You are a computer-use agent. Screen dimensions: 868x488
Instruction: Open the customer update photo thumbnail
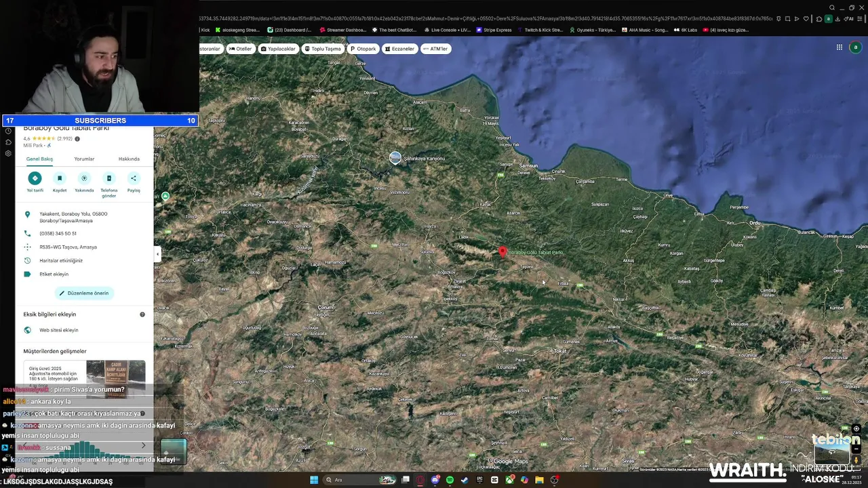point(115,378)
